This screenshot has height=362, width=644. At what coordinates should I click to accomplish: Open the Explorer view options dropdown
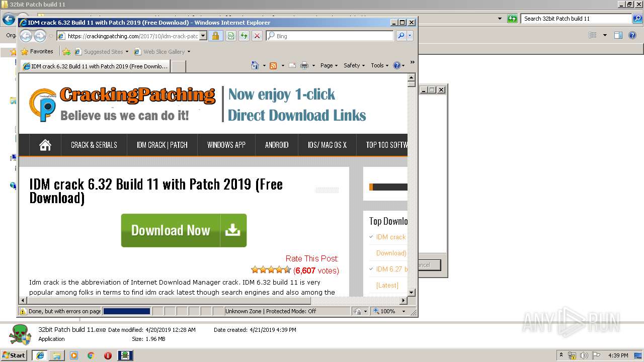point(605,35)
